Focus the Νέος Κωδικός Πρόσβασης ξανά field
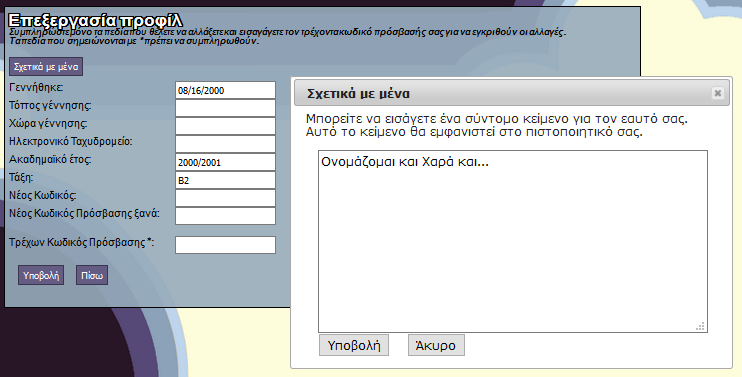The height and width of the screenshot is (377, 742). click(x=225, y=216)
